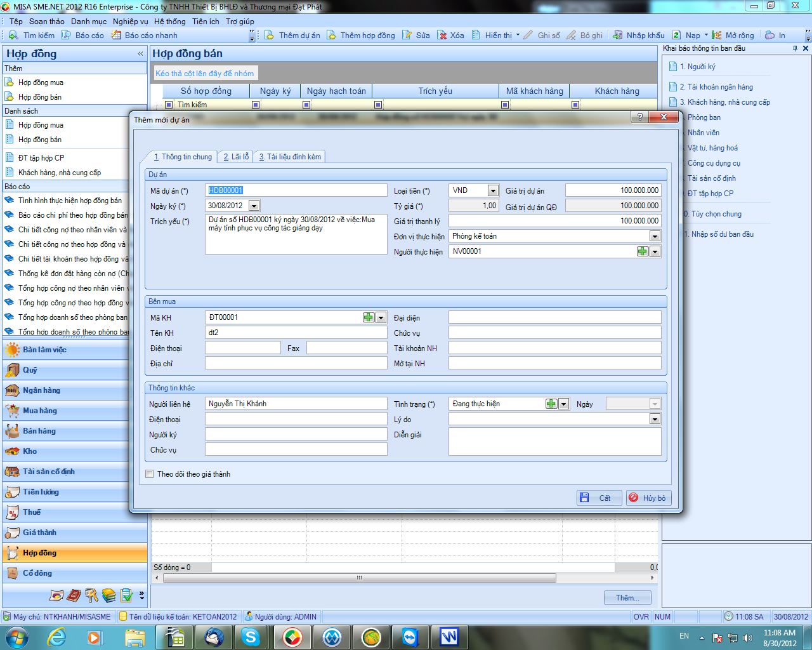812x650 pixels.
Task: Open the Quỹ module in sidebar
Action: point(75,370)
